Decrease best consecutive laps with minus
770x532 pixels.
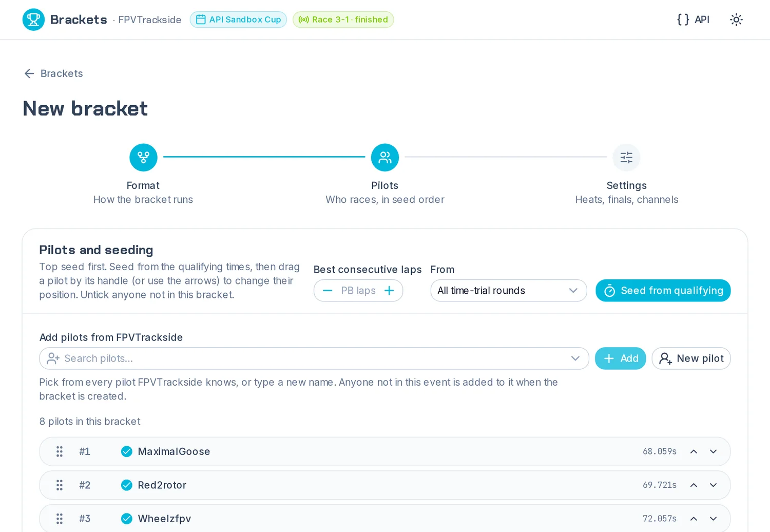click(328, 291)
